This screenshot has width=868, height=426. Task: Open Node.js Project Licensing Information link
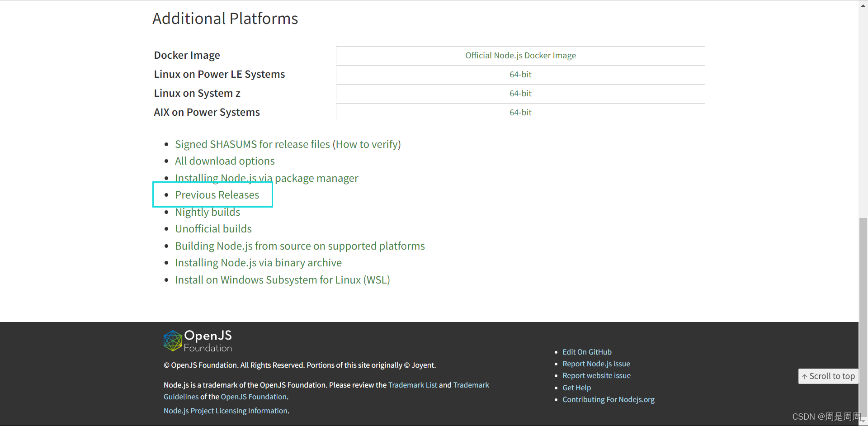226,411
